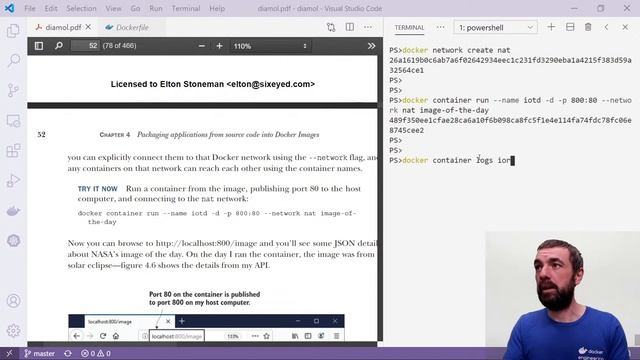Open errors and warnings count in status bar

96,353
